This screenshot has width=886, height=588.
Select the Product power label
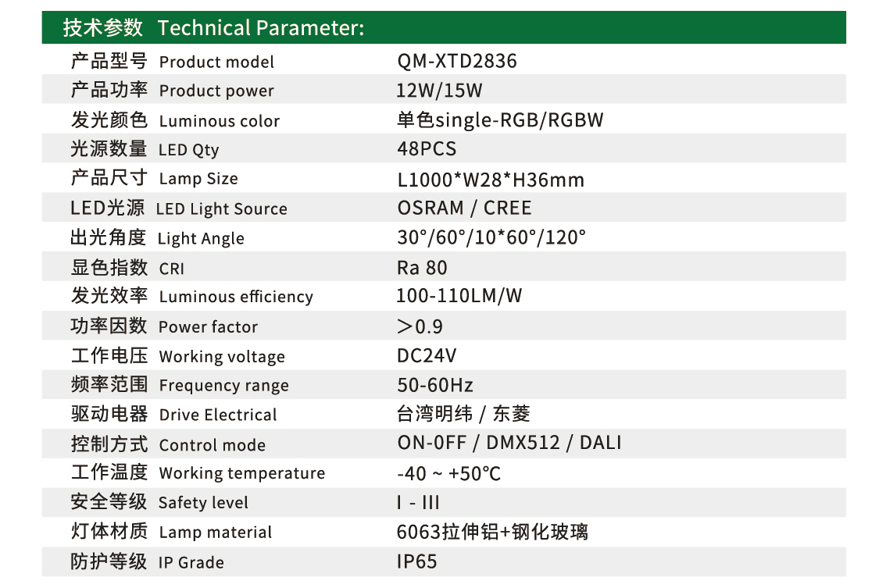(216, 91)
